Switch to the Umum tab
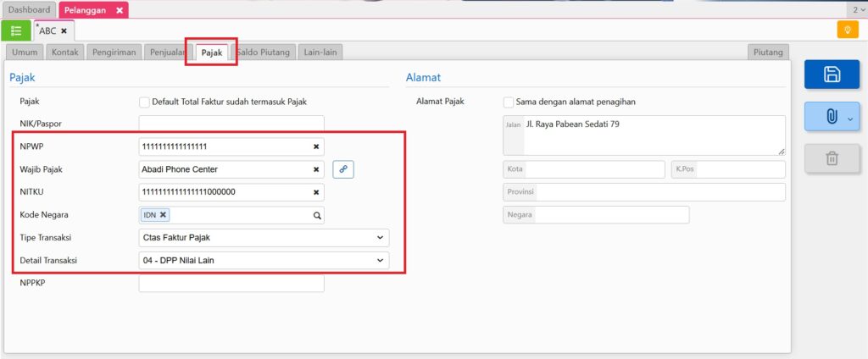Viewport: 868px width, 359px height. point(25,52)
